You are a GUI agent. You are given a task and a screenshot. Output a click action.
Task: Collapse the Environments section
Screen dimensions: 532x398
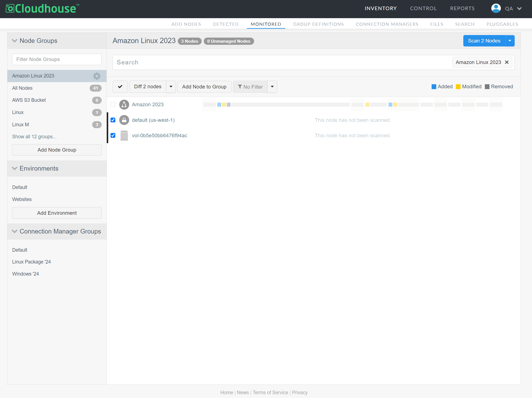point(15,168)
